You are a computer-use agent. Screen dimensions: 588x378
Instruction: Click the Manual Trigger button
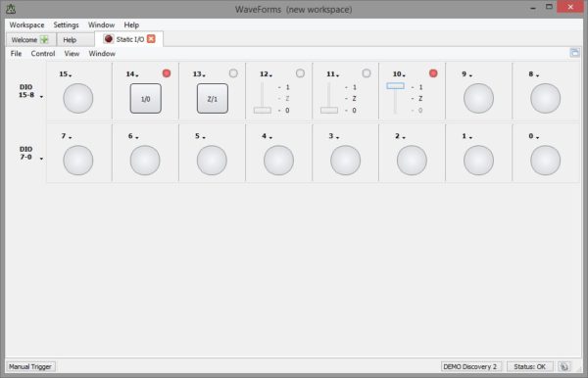(x=30, y=366)
